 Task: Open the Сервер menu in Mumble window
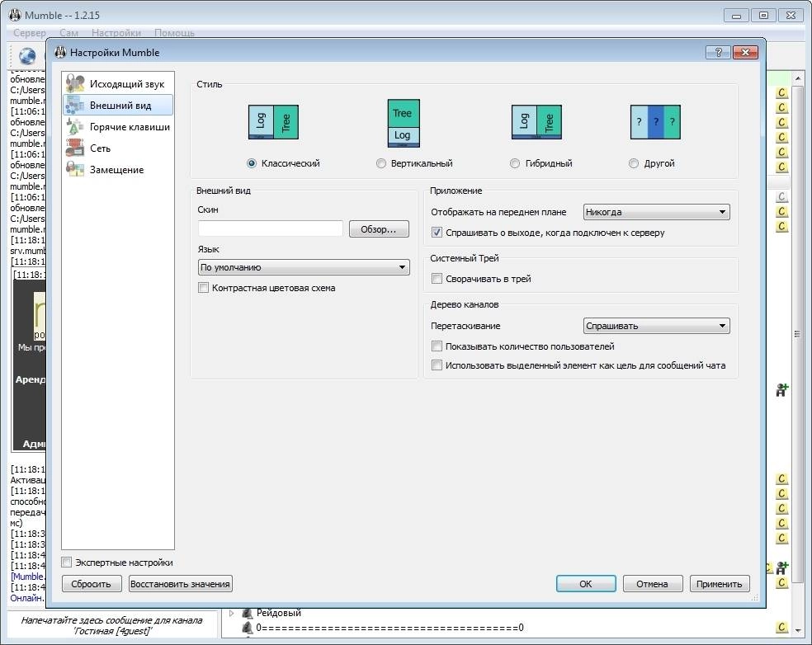[x=30, y=33]
